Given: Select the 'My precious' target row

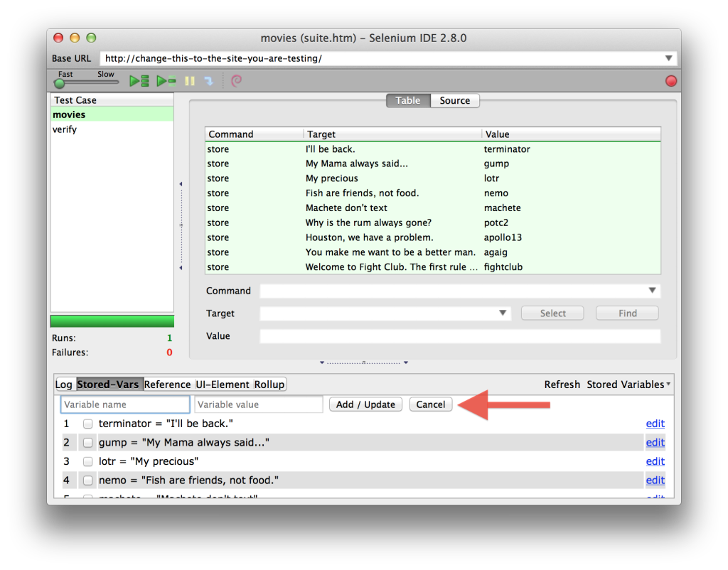Looking at the screenshot, I should coord(433,178).
